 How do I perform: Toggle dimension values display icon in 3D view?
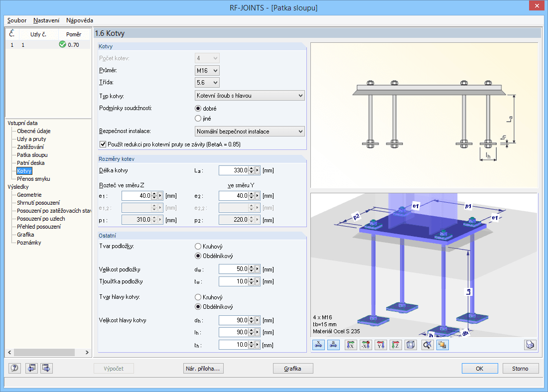(318, 345)
